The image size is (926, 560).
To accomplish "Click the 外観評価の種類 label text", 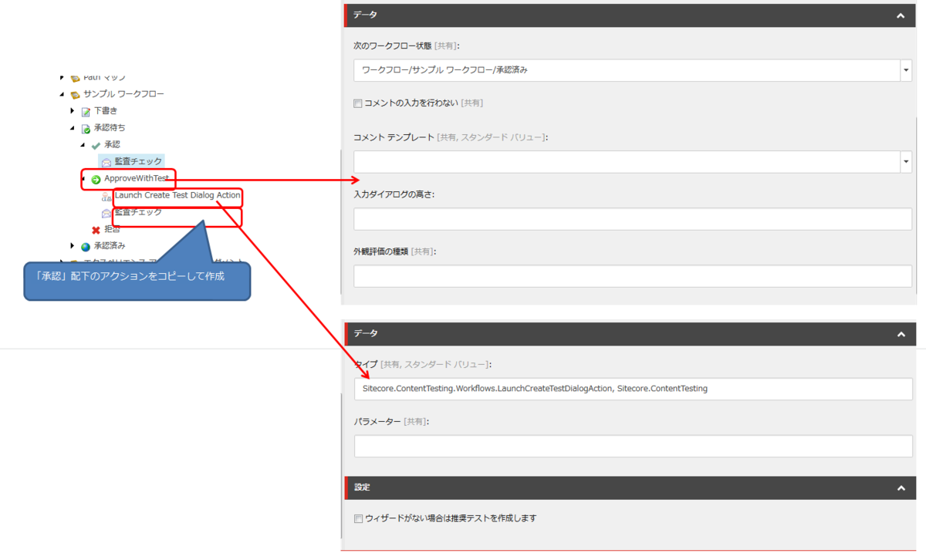I will pyautogui.click(x=381, y=251).
